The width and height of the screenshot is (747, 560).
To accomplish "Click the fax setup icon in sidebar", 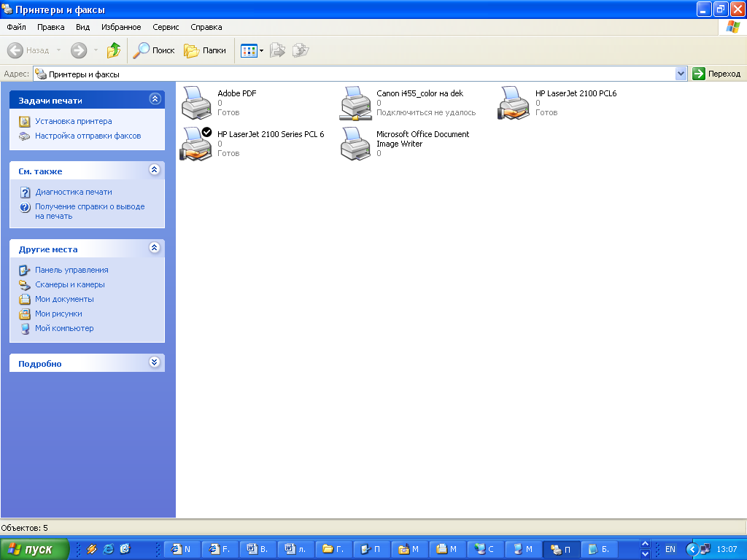I will coord(25,136).
